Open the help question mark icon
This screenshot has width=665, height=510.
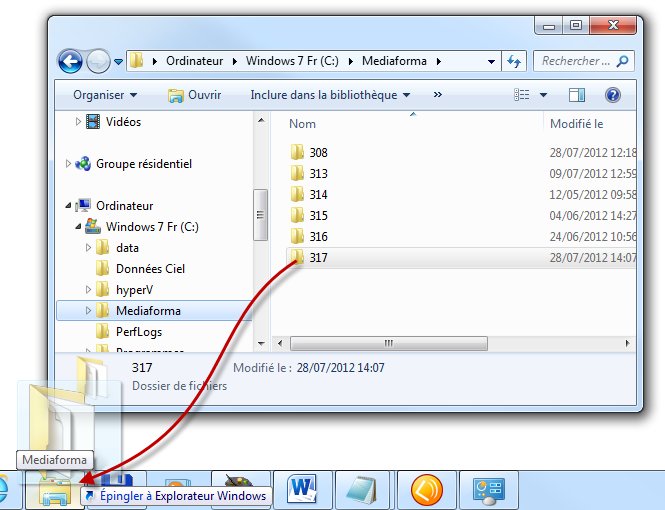tap(612, 95)
